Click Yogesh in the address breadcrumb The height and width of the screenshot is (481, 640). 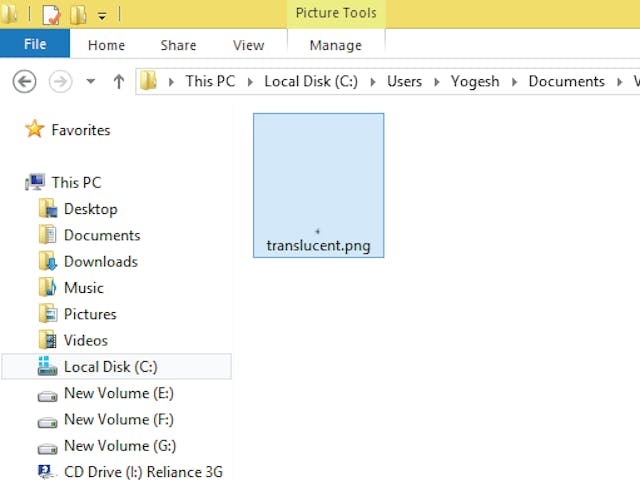(475, 82)
